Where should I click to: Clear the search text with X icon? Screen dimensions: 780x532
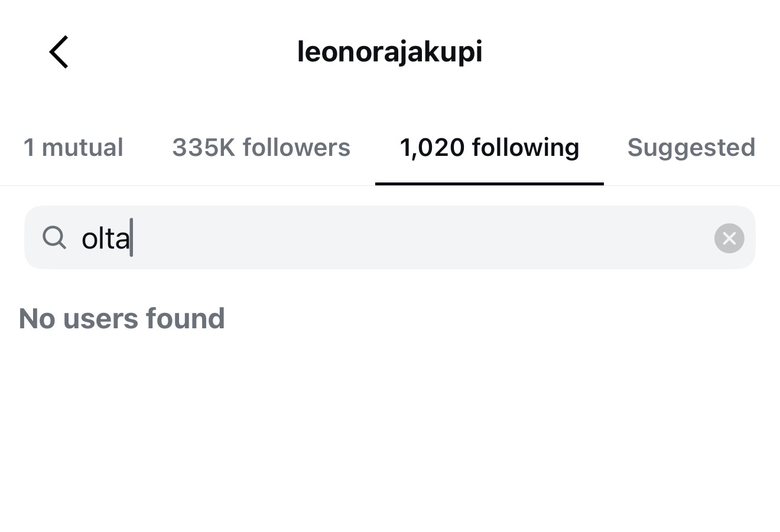(x=729, y=238)
